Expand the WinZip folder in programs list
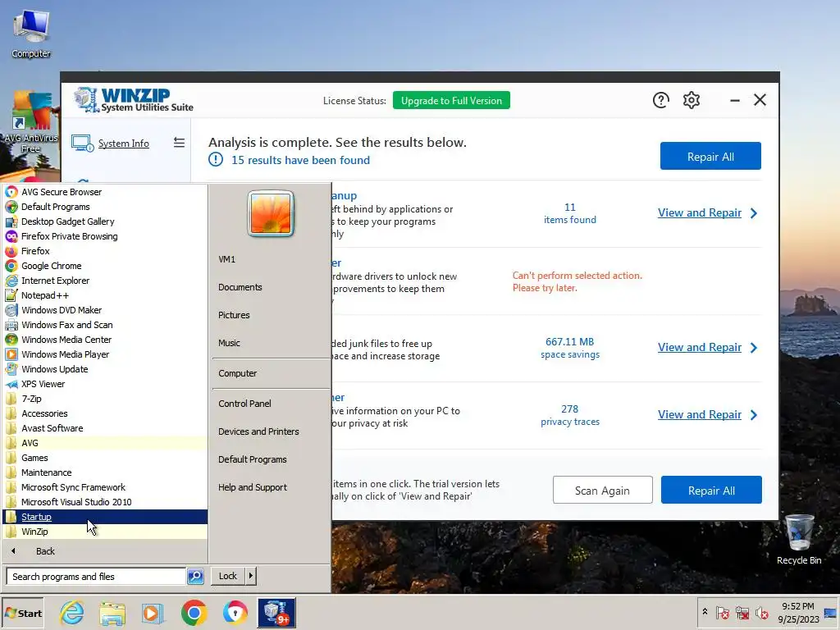The width and height of the screenshot is (840, 630). 105,532
